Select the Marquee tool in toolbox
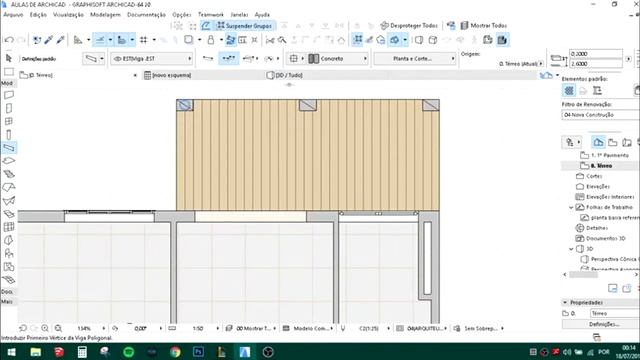 [9, 72]
